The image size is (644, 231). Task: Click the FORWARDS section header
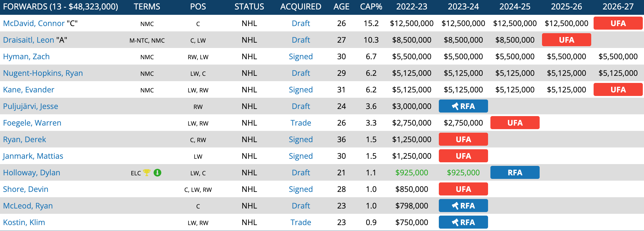coord(60,7)
